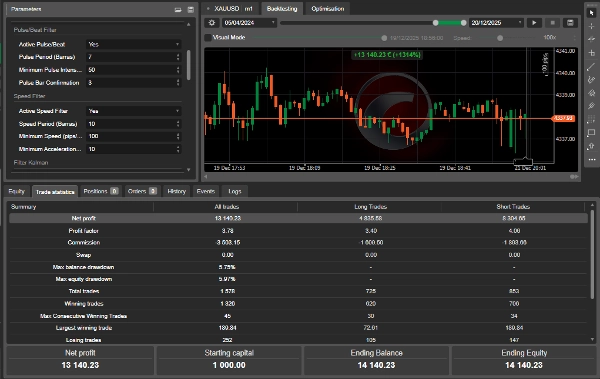Select the rectangle shape tool

pyautogui.click(x=592, y=133)
